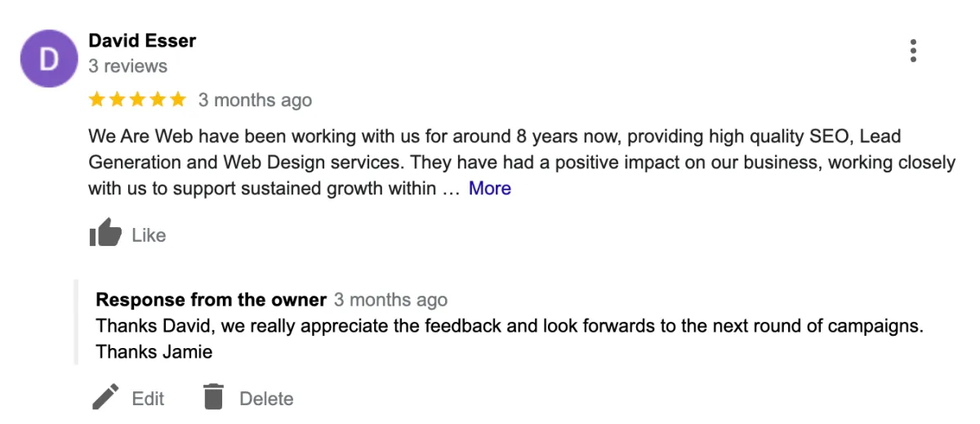Click the thumbs-up Like icon
The image size is (980, 424).
tap(105, 234)
